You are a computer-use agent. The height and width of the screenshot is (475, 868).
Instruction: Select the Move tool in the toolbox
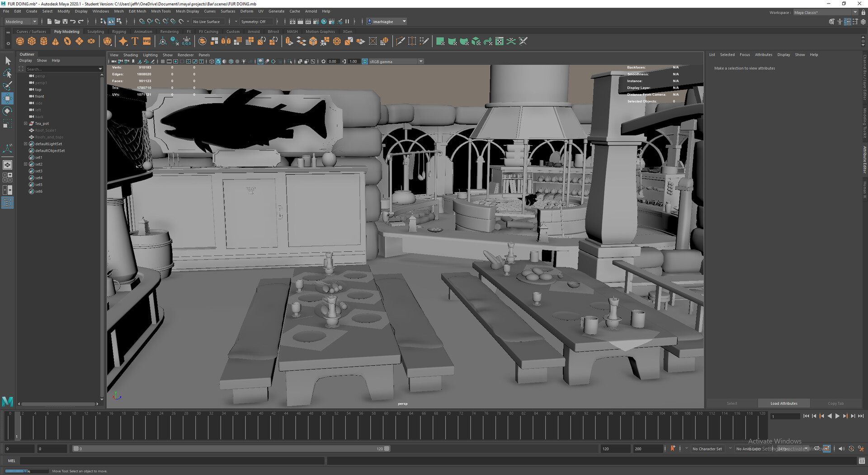pyautogui.click(x=8, y=98)
